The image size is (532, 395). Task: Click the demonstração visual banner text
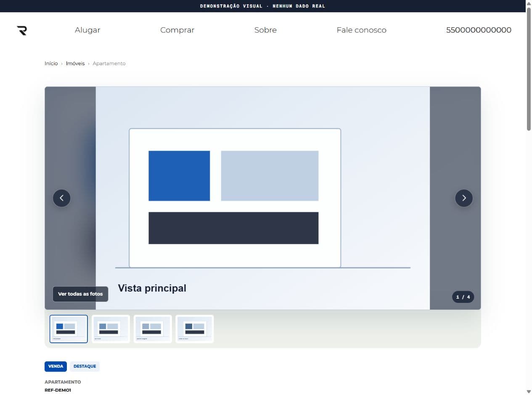pyautogui.click(x=263, y=6)
